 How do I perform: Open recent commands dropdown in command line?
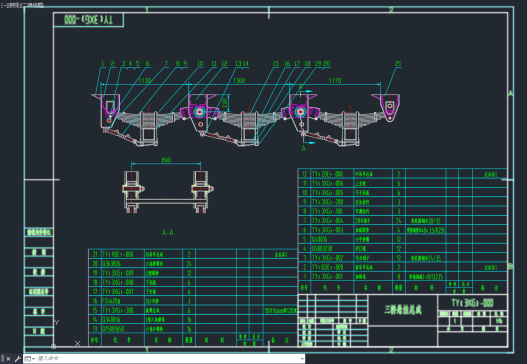coord(30,359)
